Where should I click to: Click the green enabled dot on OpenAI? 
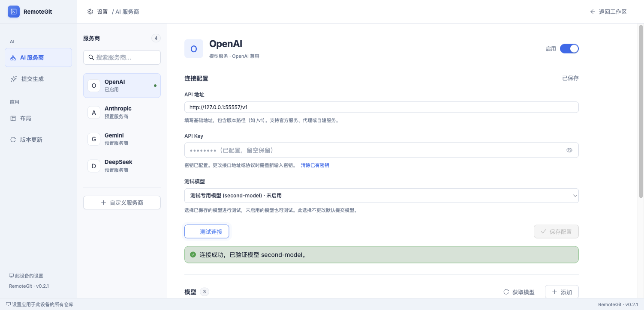coord(155,86)
